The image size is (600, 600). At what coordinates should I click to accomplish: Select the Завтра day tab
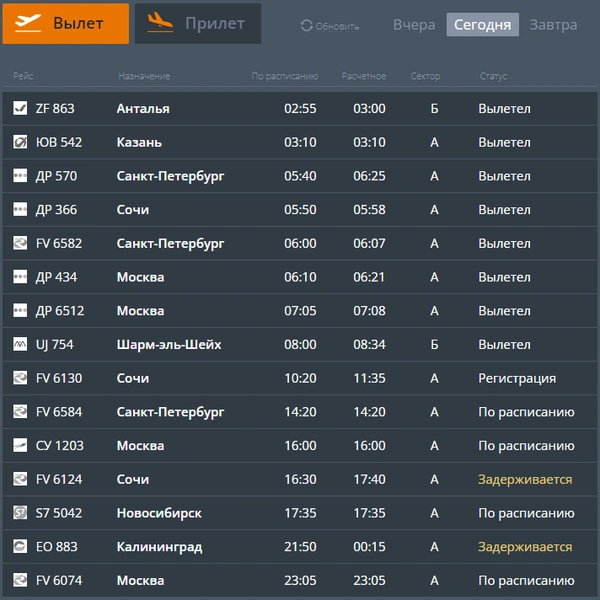pos(553,25)
